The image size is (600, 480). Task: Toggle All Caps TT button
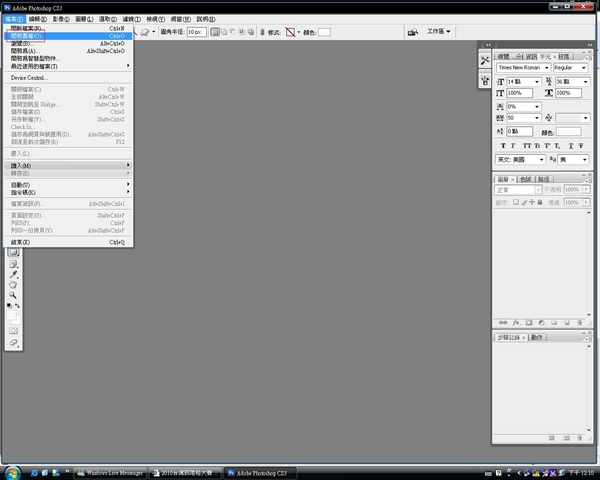527,145
